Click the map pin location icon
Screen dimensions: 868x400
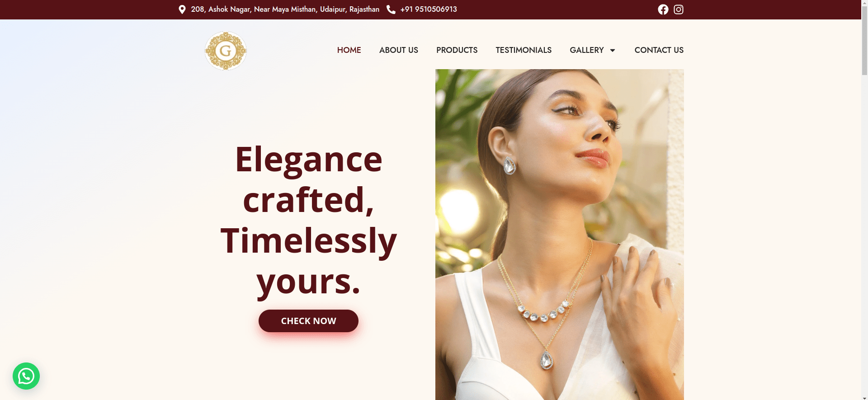click(182, 9)
